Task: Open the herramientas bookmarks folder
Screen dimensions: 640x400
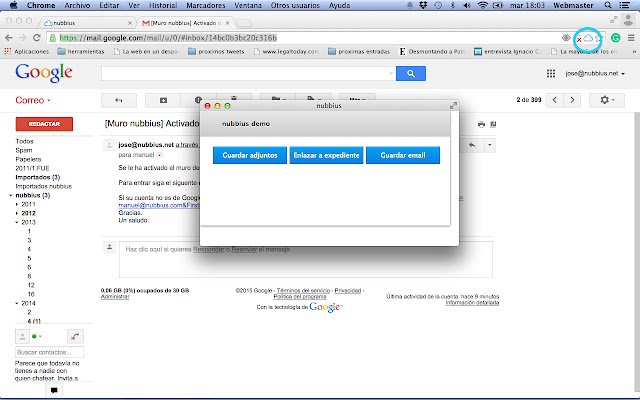Action: [x=81, y=51]
